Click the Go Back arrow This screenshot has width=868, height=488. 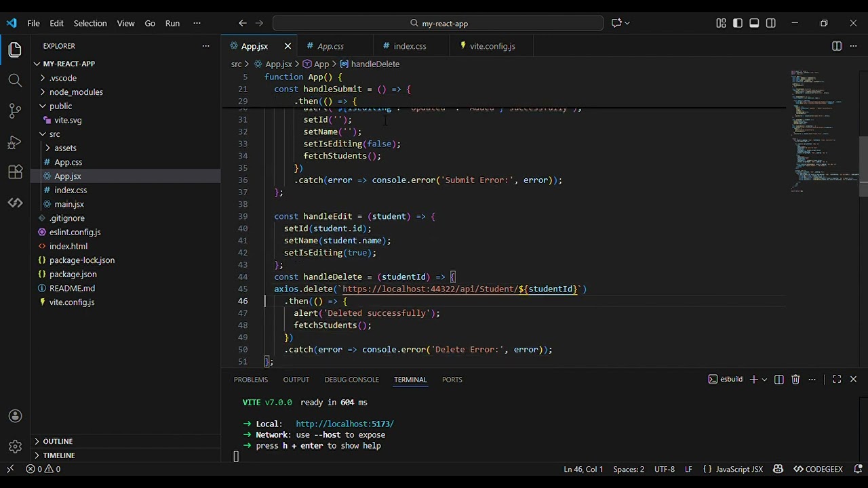(x=243, y=23)
